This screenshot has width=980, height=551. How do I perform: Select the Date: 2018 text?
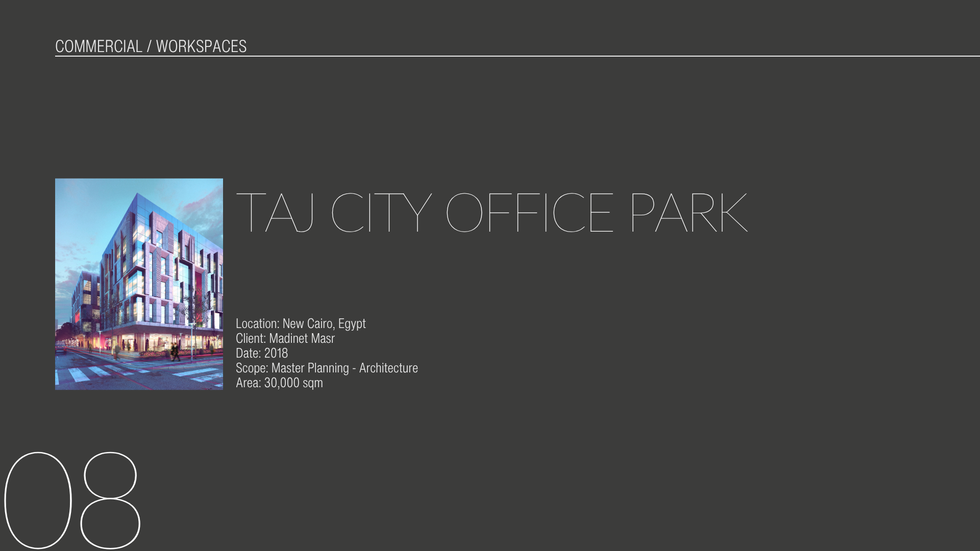click(x=262, y=354)
